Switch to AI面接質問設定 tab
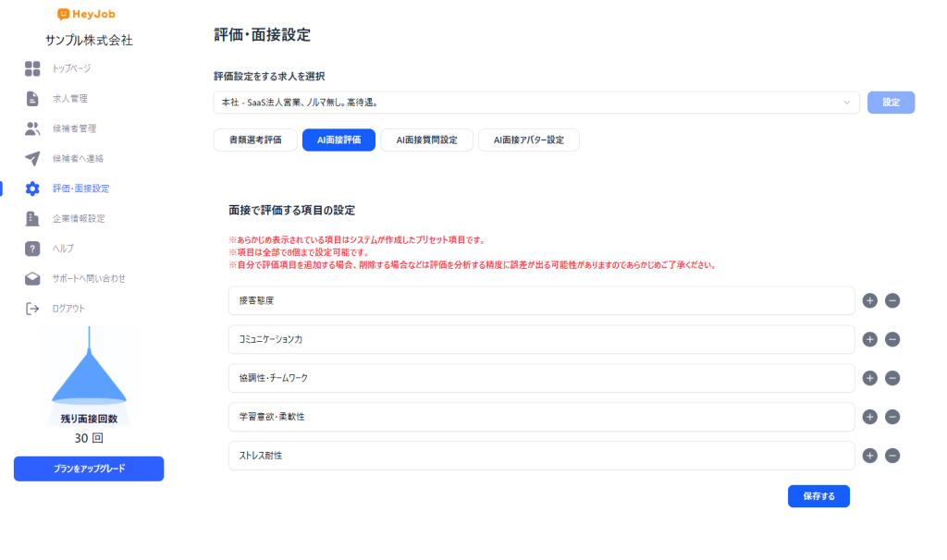The height and width of the screenshot is (560, 947). (x=426, y=140)
